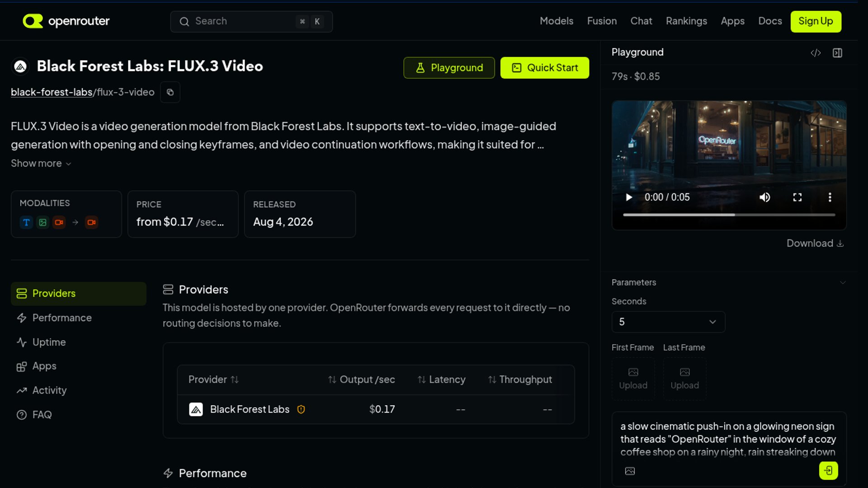Click the 'Aug 4, 2026' release date
Viewport: 868px width, 488px height.
click(x=283, y=222)
